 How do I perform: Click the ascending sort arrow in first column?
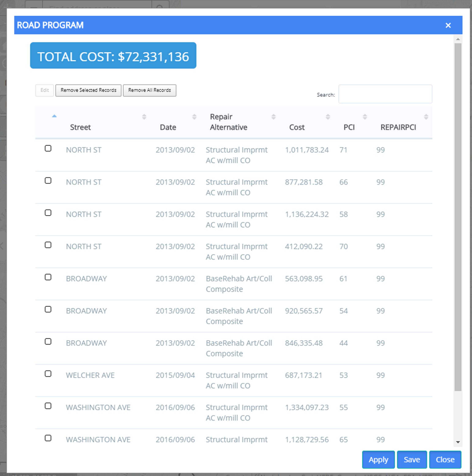tap(54, 116)
